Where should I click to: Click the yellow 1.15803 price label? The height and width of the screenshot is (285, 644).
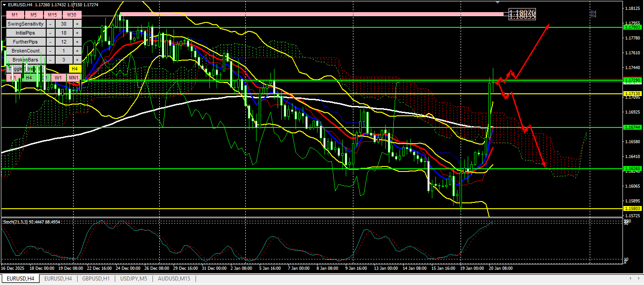[632, 209]
